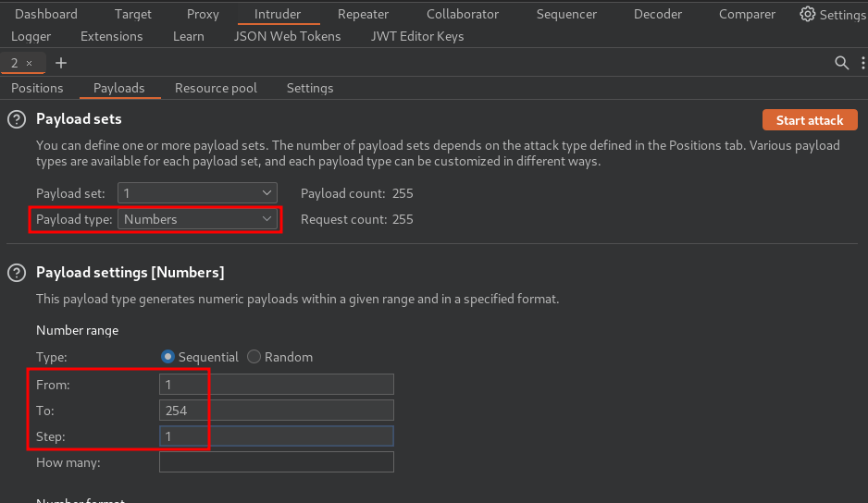Open Payload sets help question icon
Image resolution: width=868 pixels, height=503 pixels.
coord(17,119)
